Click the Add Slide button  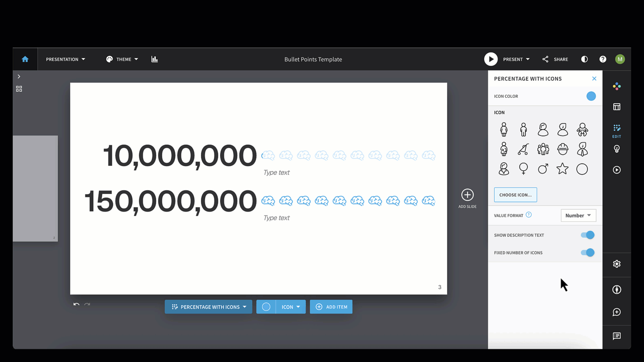click(467, 199)
